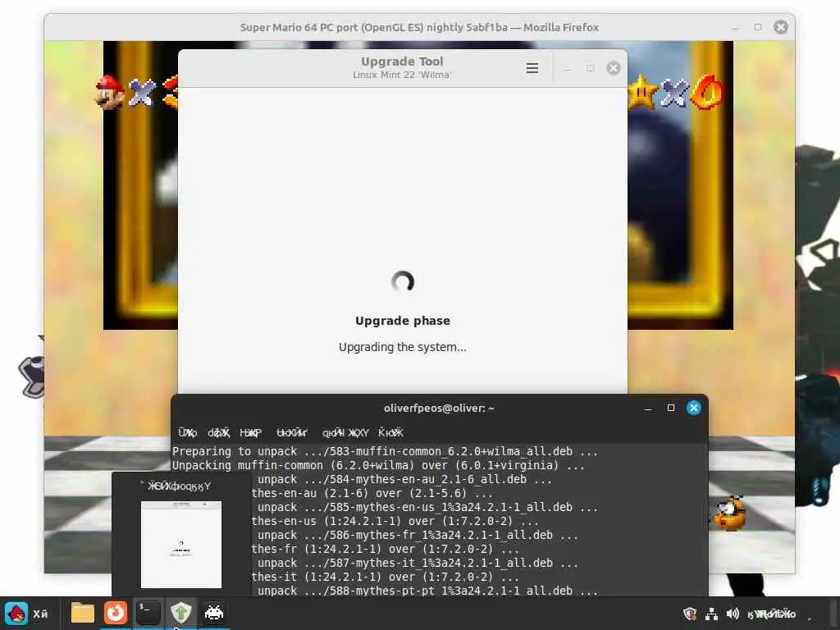840x630 pixels.
Task: Click the terminal title 'oliverfpeos@oliver: ~'
Action: (x=440, y=408)
